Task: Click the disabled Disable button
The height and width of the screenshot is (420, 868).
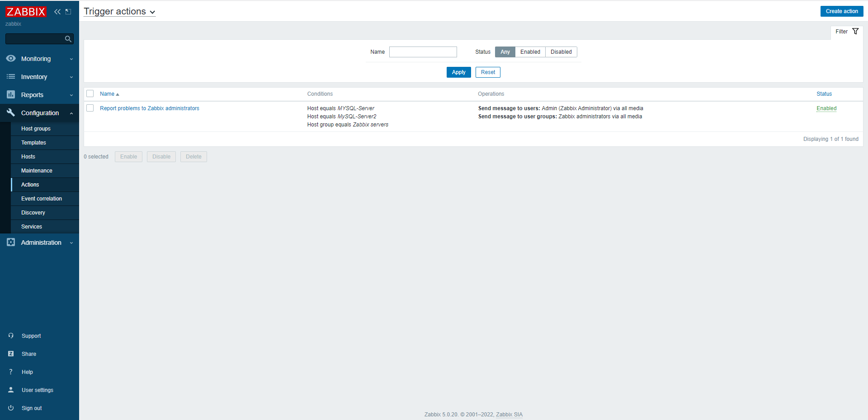Action: pyautogui.click(x=161, y=157)
